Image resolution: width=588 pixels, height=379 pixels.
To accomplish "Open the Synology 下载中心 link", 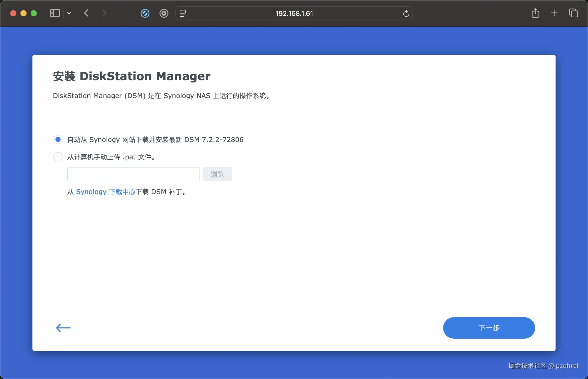I will pyautogui.click(x=105, y=192).
